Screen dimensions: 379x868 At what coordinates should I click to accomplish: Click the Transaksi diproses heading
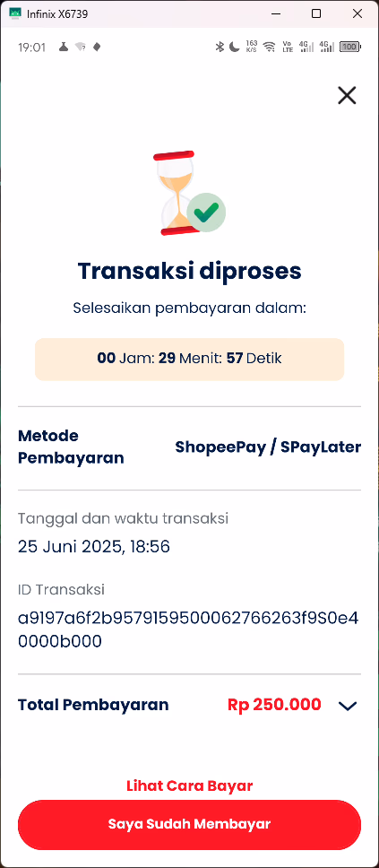pos(189,271)
